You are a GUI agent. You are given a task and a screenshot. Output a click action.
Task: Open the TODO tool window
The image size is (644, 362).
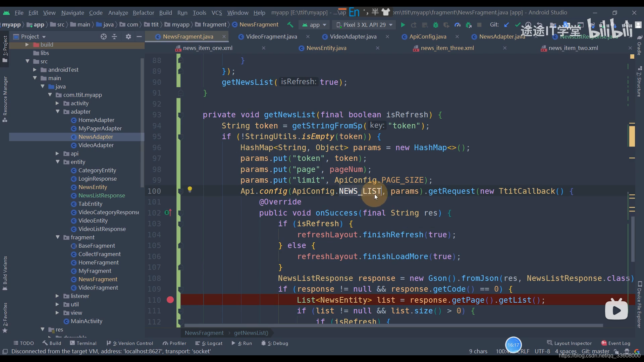[x=23, y=343]
